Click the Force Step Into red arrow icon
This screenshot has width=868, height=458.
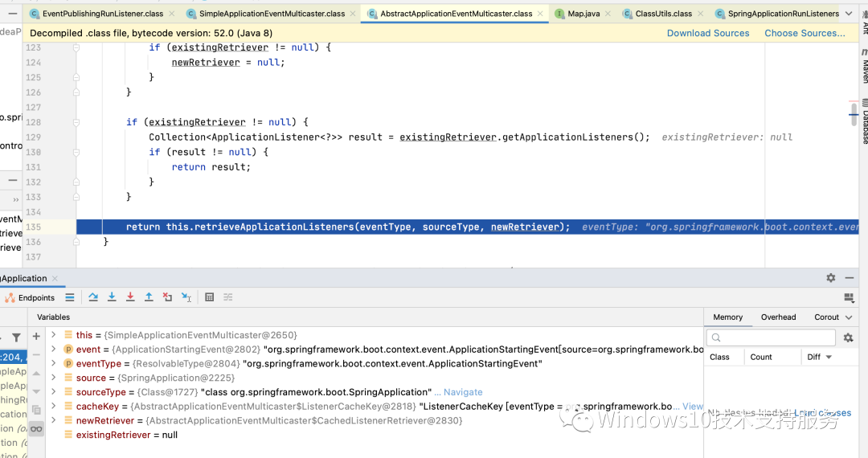click(x=130, y=297)
